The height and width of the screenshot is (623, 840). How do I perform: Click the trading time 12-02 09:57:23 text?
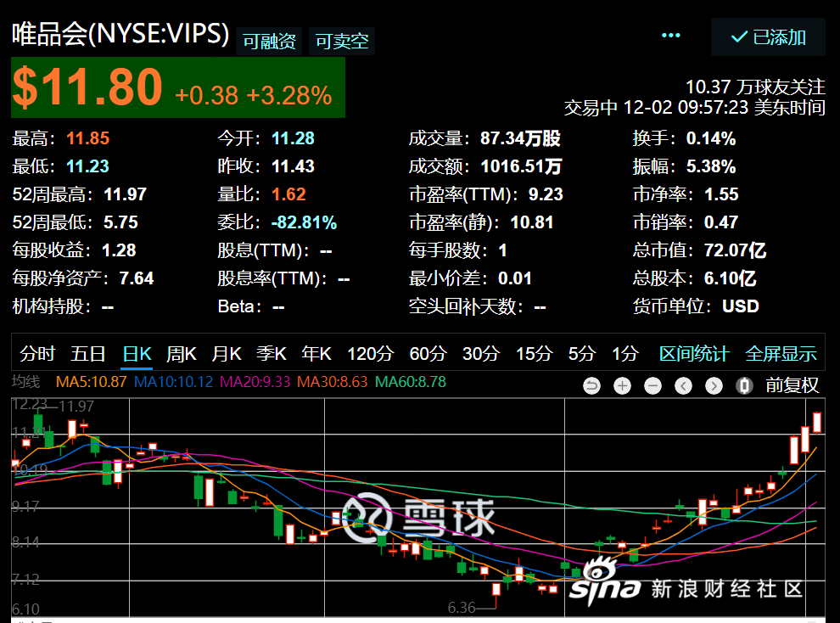click(x=686, y=108)
